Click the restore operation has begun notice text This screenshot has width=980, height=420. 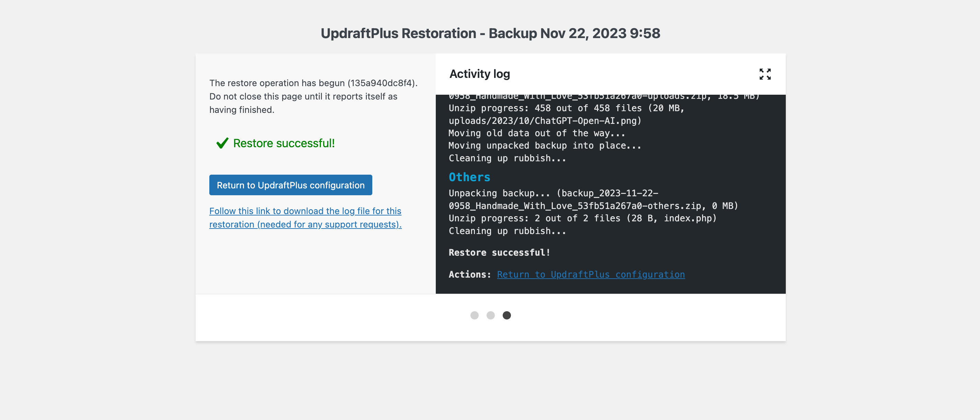[314, 96]
